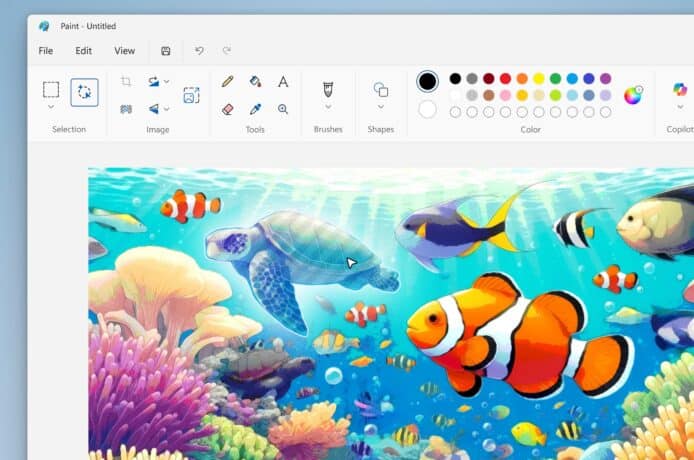The height and width of the screenshot is (460, 694).
Task: Click the Flip icon
Action: click(154, 108)
